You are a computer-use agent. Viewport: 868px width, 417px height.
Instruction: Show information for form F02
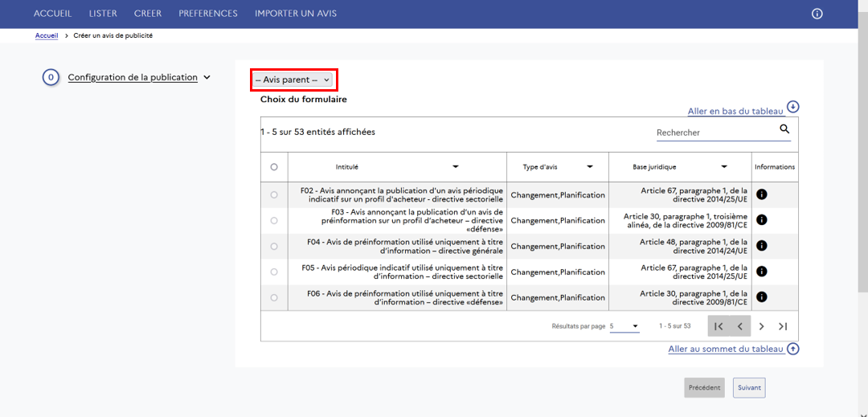pos(761,194)
